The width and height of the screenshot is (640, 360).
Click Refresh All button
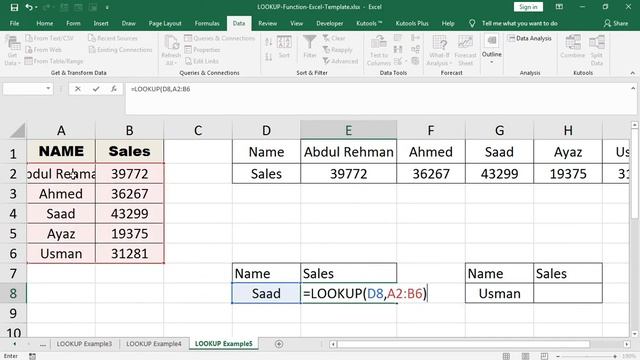171,51
